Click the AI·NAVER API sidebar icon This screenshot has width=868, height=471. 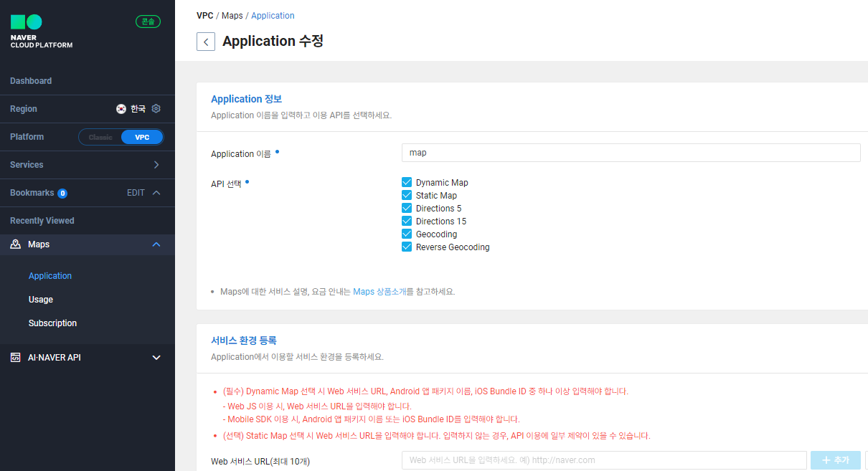pos(16,358)
